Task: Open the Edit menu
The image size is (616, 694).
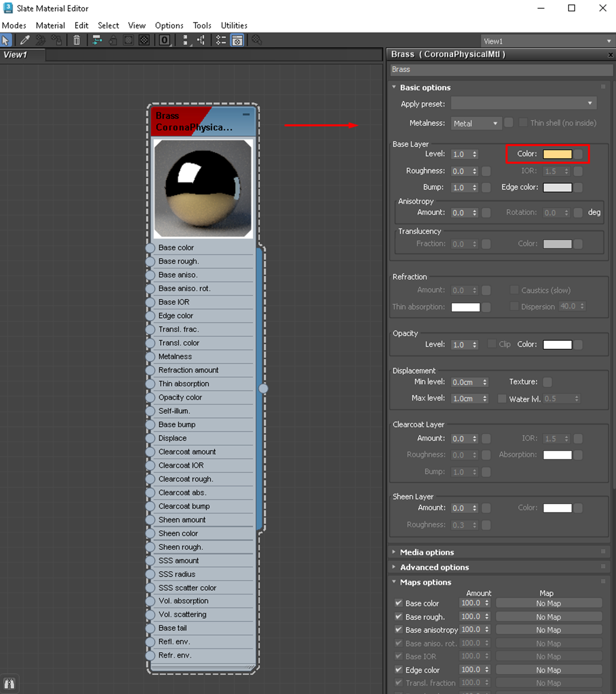Action: pos(81,26)
